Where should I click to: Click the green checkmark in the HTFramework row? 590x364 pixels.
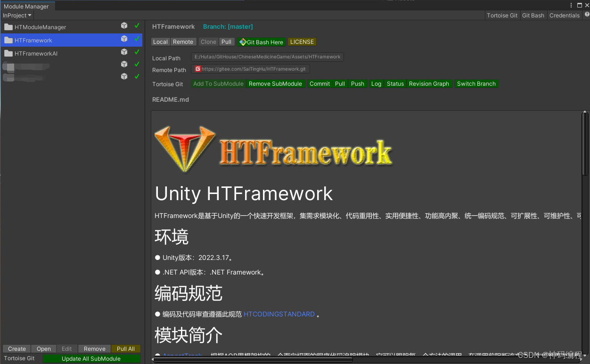(137, 39)
